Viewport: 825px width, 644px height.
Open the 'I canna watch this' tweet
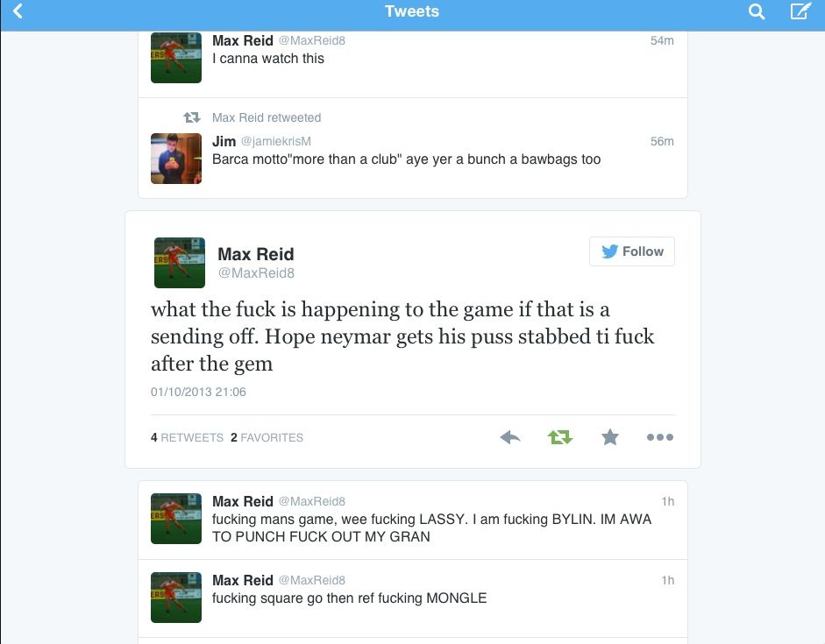coord(412,58)
